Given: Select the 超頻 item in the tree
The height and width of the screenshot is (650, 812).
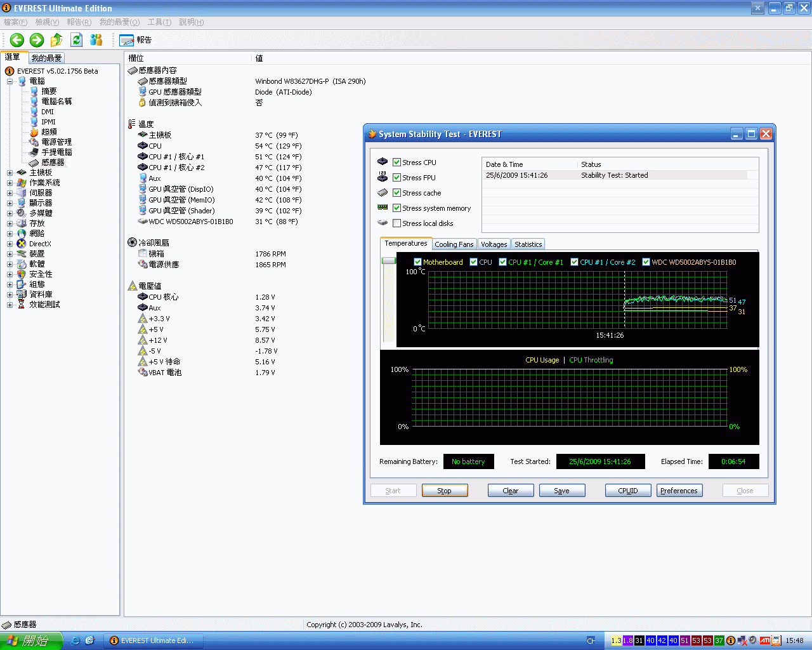Looking at the screenshot, I should [x=49, y=132].
